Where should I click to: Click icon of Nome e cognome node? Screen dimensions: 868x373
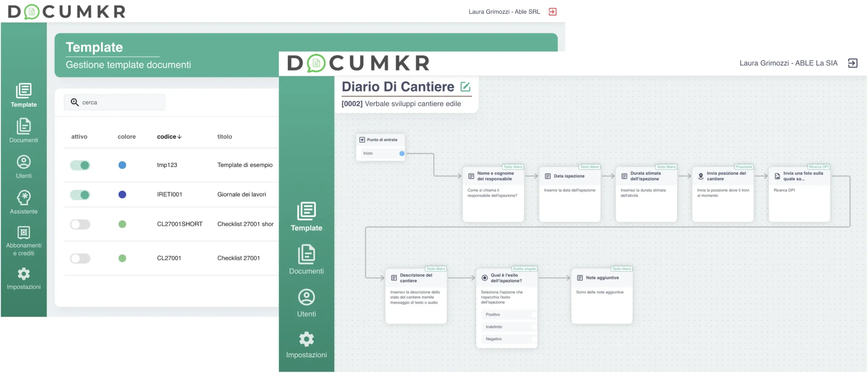click(471, 176)
